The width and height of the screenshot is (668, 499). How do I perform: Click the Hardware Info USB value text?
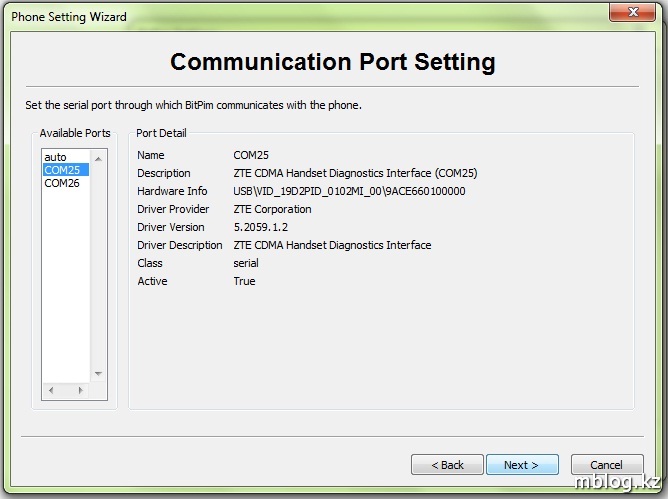(x=349, y=191)
